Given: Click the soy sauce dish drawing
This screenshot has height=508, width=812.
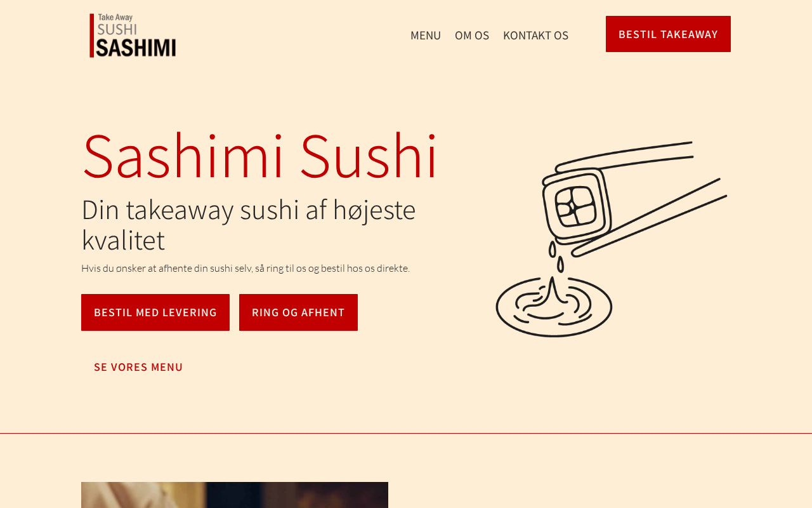Looking at the screenshot, I should pyautogui.click(x=554, y=306).
